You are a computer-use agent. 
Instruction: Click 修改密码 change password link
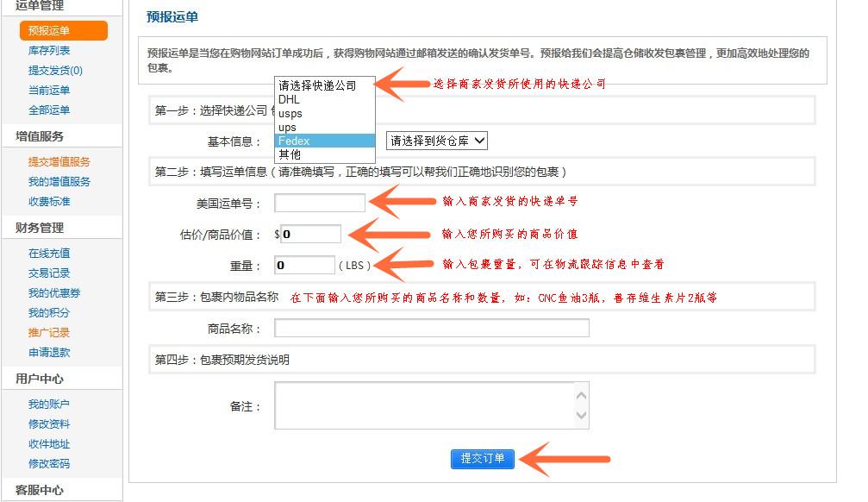coord(49,464)
